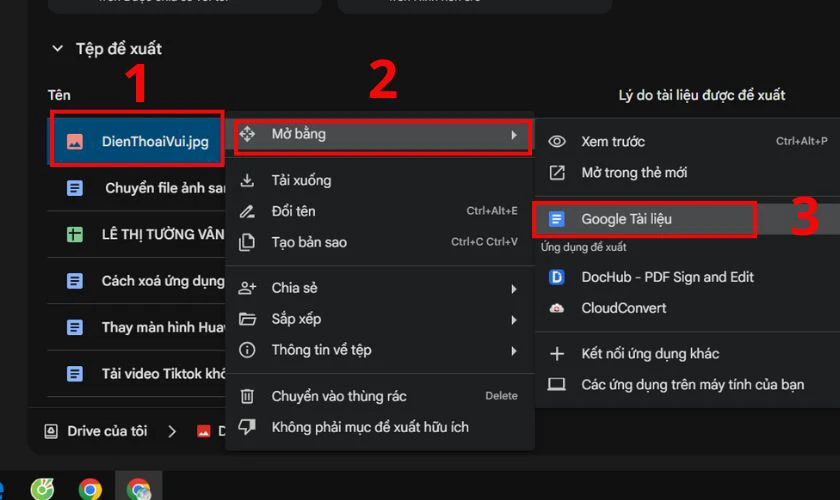This screenshot has height=500, width=840.
Task: Click the Docs icon beside Cách xoá ứng dụng
Action: click(x=74, y=281)
